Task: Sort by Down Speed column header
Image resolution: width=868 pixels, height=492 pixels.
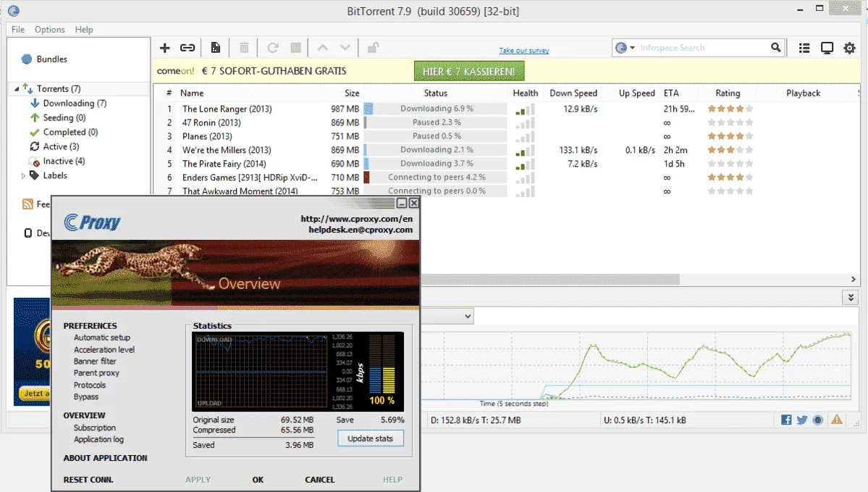Action: [x=573, y=93]
